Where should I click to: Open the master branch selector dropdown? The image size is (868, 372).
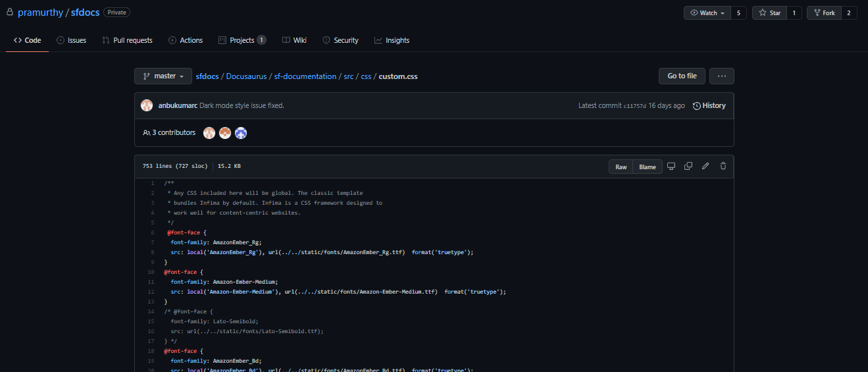coord(163,76)
